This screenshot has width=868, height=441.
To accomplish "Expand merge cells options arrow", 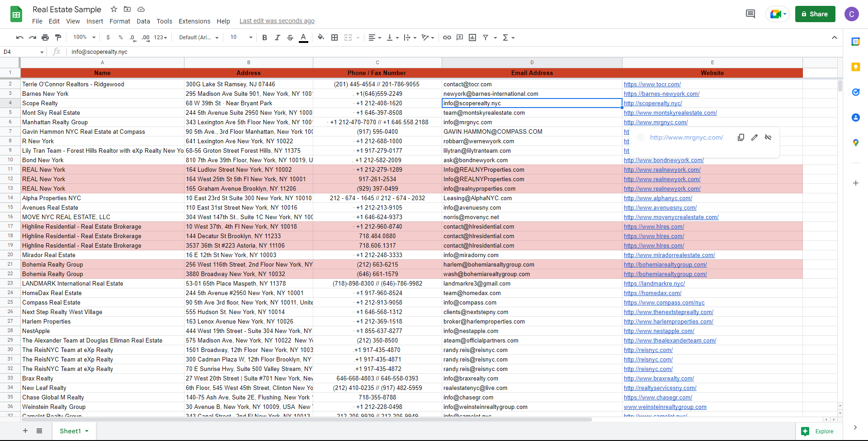I will pyautogui.click(x=358, y=38).
